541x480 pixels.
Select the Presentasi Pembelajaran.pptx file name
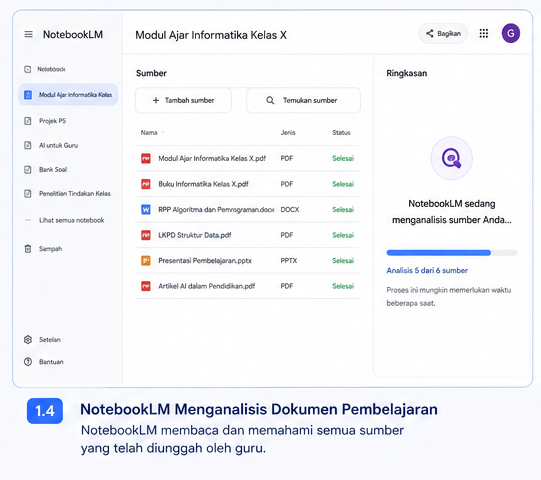coord(205,261)
